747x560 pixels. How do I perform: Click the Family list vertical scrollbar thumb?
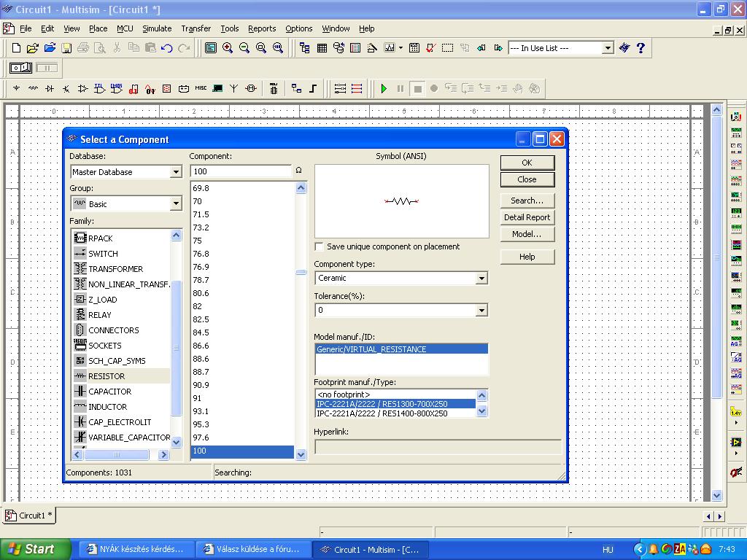pos(177,348)
